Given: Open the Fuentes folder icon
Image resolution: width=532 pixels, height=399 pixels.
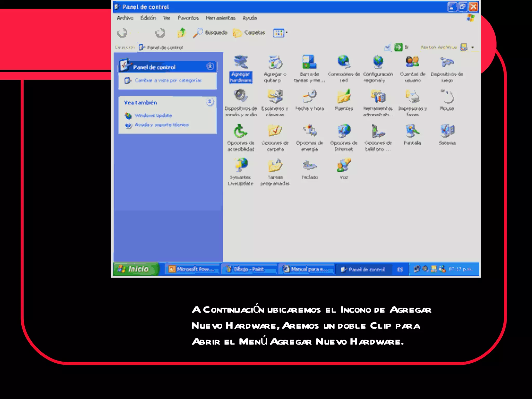Looking at the screenshot, I should click(x=344, y=101).
